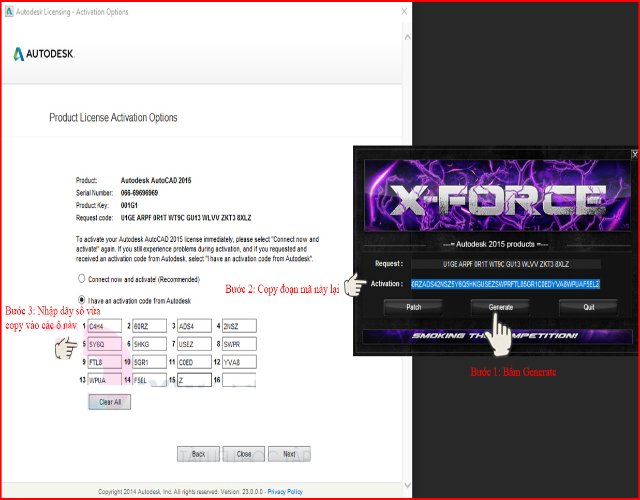Viewport: 640px width, 500px height.
Task: Click activation code field number 12
Action: [x=239, y=362]
